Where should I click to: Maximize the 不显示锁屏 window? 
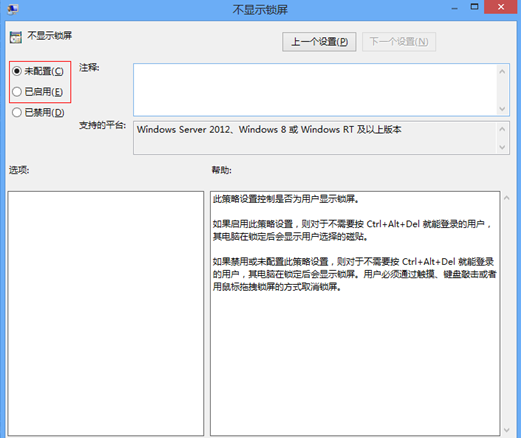click(474, 7)
